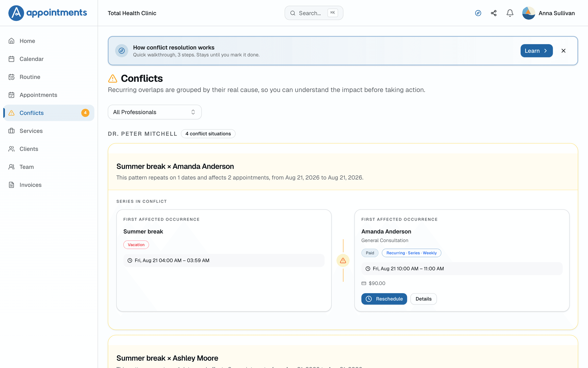Click the Services briefcase icon
Viewport: 588px width, 368px height.
click(x=11, y=131)
